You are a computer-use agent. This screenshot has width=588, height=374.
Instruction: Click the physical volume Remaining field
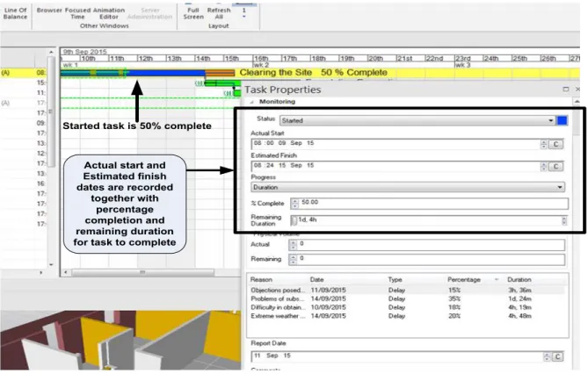(x=432, y=259)
